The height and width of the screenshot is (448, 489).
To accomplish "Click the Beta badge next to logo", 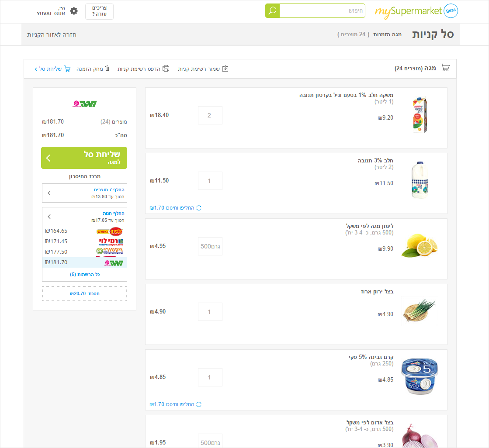I will click(451, 11).
